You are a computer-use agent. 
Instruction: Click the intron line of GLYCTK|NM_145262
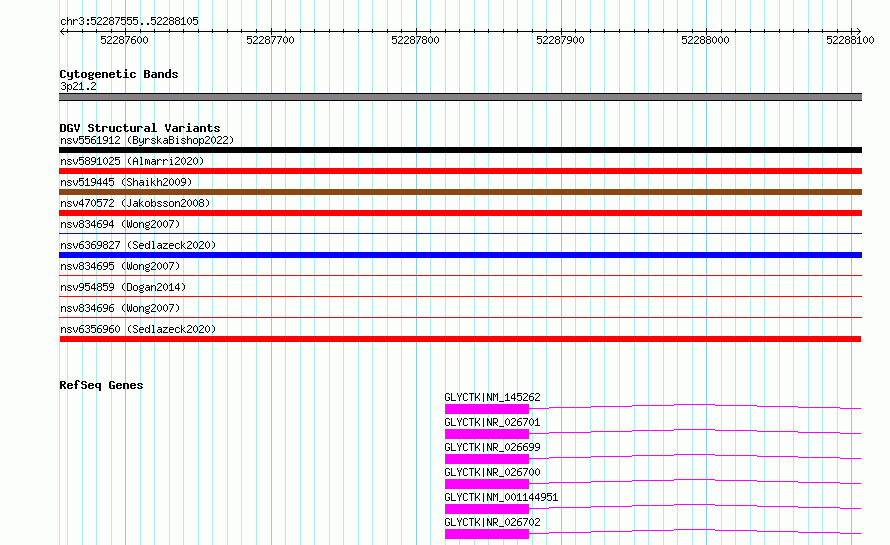point(695,405)
